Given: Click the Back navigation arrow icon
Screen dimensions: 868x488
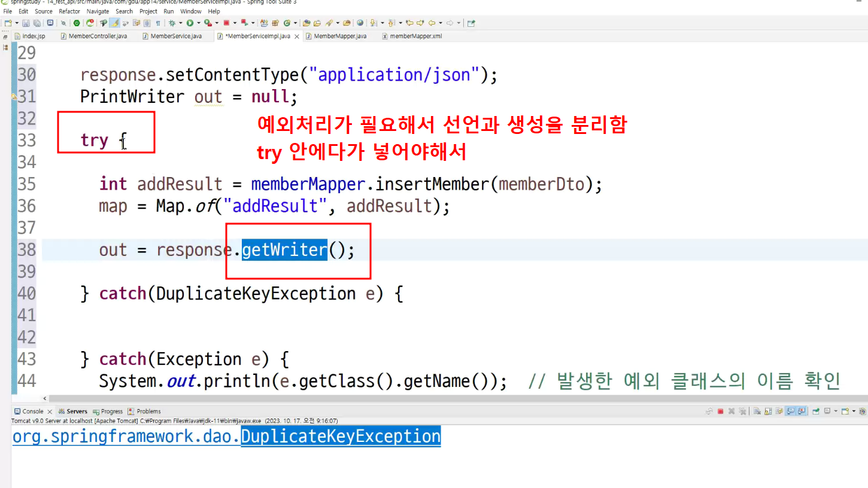Looking at the screenshot, I should (432, 23).
